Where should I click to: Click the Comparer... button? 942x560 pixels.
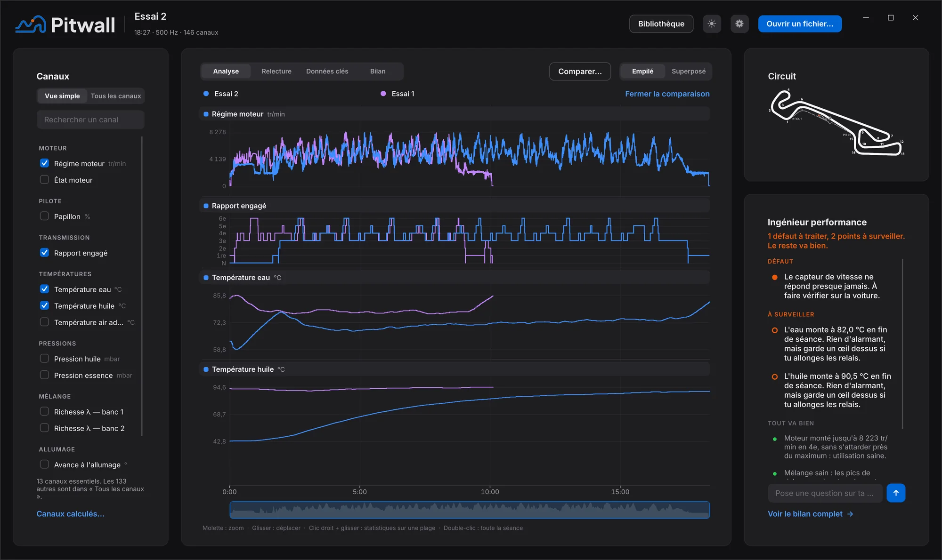pos(580,71)
